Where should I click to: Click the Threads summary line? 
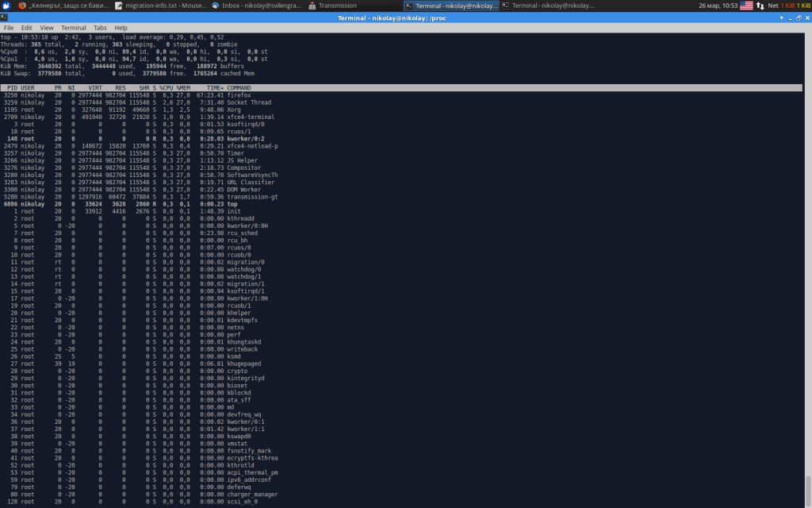point(119,44)
